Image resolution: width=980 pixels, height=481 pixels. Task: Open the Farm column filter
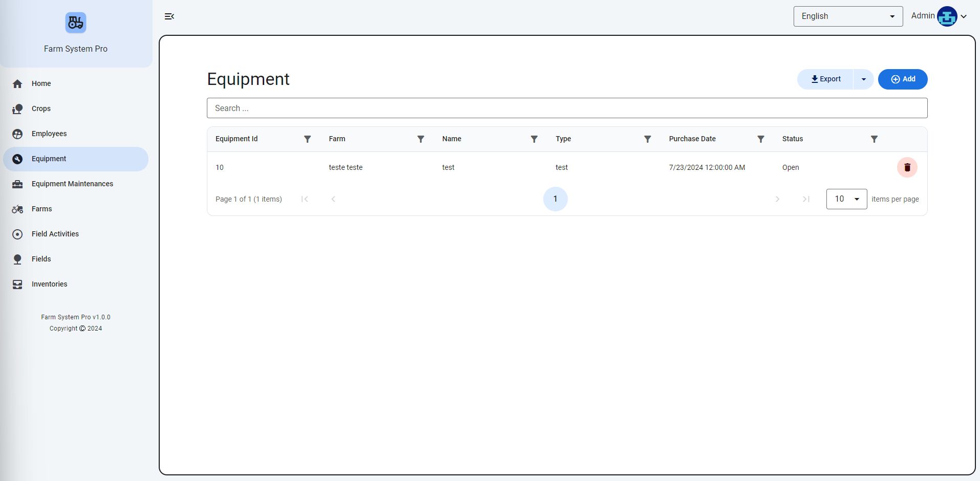(x=420, y=139)
